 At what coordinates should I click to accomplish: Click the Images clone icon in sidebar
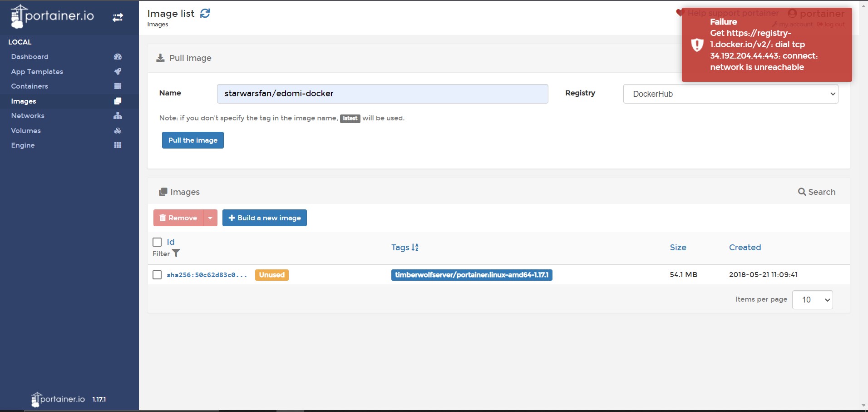click(x=118, y=101)
